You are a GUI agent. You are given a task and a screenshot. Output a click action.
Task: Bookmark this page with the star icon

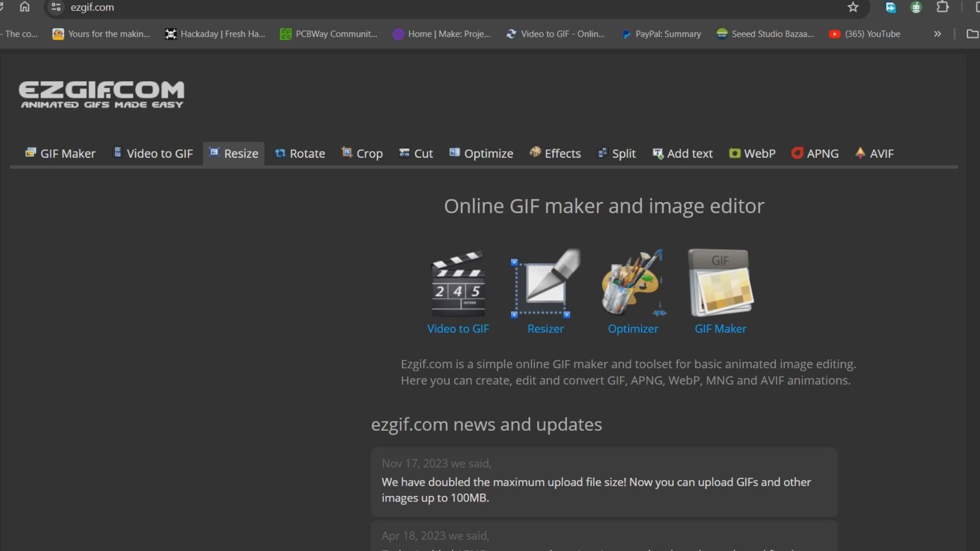pos(853,7)
